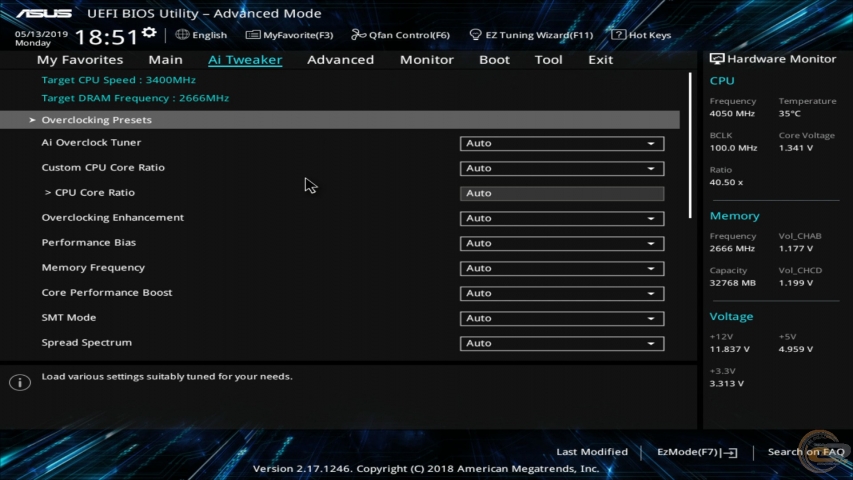Open the Spread Spectrum dropdown
This screenshot has height=480, width=853.
[x=562, y=343]
